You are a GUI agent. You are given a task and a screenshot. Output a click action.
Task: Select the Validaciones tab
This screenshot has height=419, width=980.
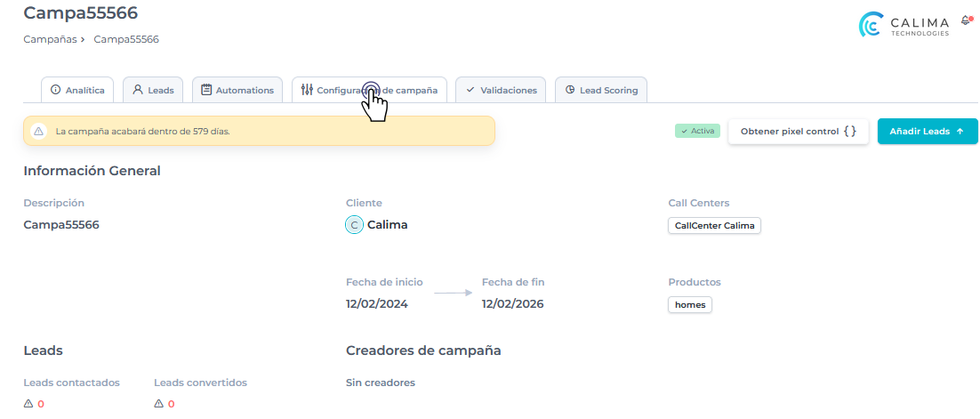[501, 90]
